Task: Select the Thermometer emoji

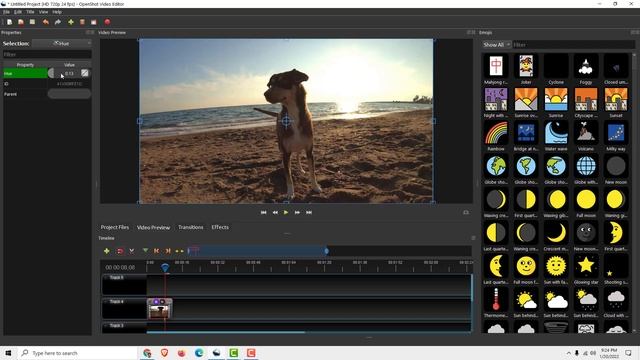Action: point(496,299)
